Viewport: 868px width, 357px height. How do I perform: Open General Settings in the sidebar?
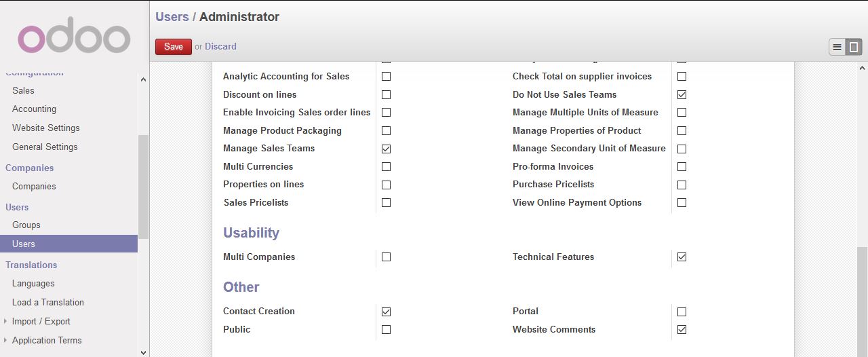(x=45, y=147)
